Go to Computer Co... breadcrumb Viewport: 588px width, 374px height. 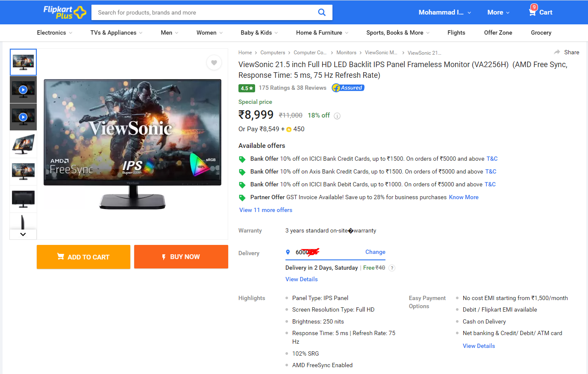310,53
